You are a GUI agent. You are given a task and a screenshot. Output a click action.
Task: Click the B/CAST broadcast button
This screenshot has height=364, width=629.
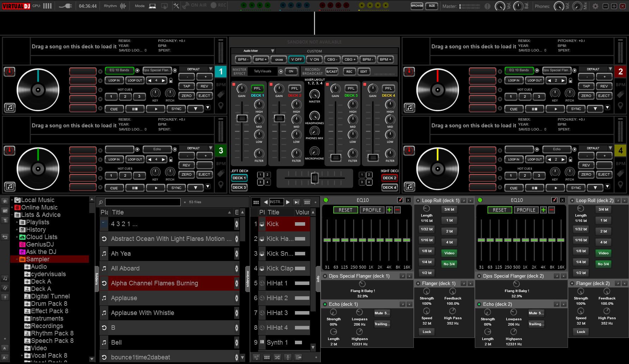(332, 72)
